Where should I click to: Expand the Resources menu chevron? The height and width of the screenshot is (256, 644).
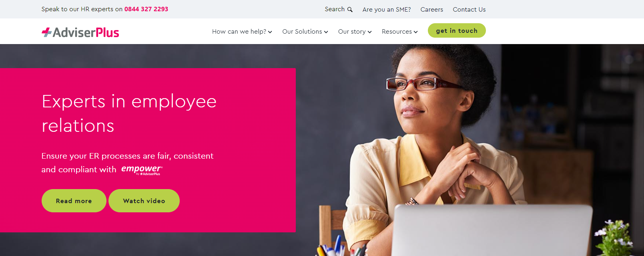point(416,32)
